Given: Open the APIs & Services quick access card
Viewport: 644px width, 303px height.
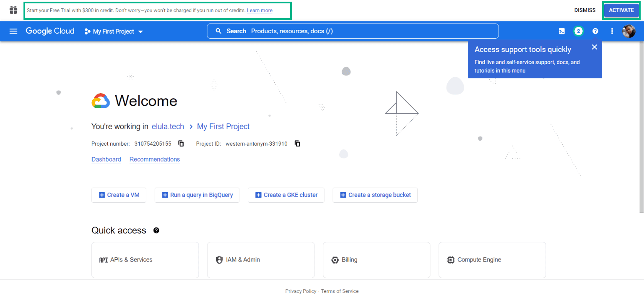Looking at the screenshot, I should (x=145, y=260).
